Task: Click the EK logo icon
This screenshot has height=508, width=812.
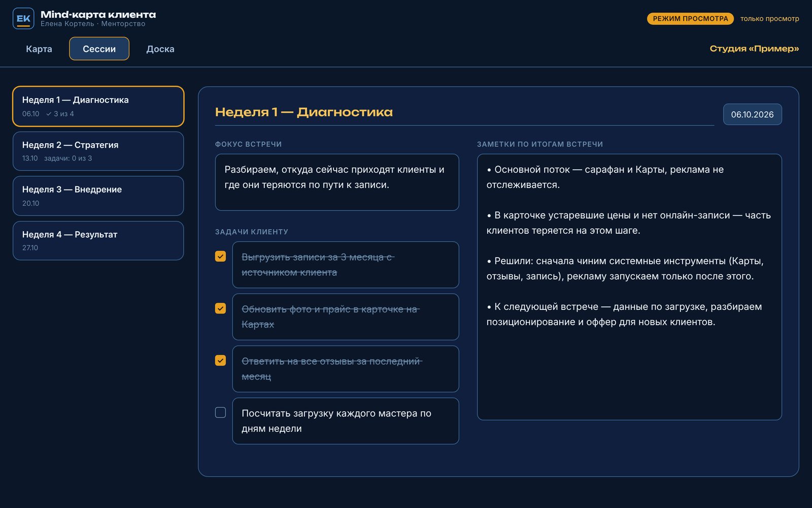Action: tap(23, 19)
